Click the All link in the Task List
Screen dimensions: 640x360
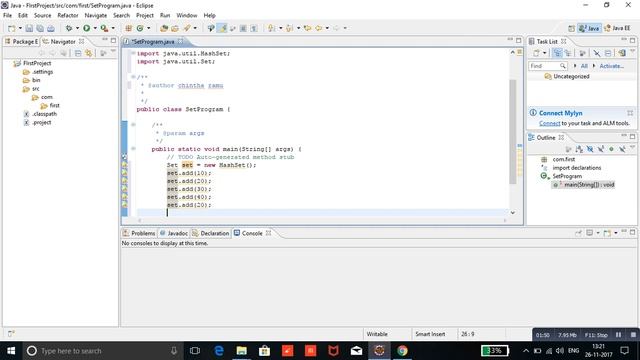point(584,66)
